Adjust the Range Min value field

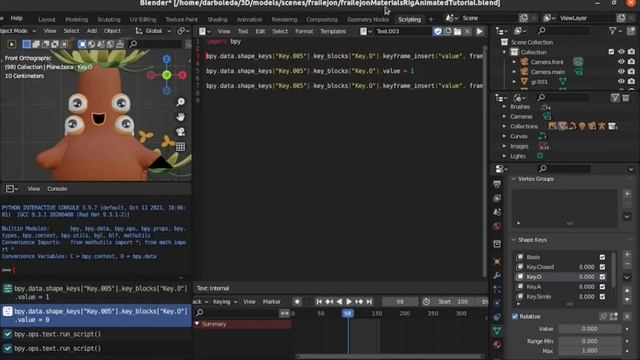tap(589, 341)
